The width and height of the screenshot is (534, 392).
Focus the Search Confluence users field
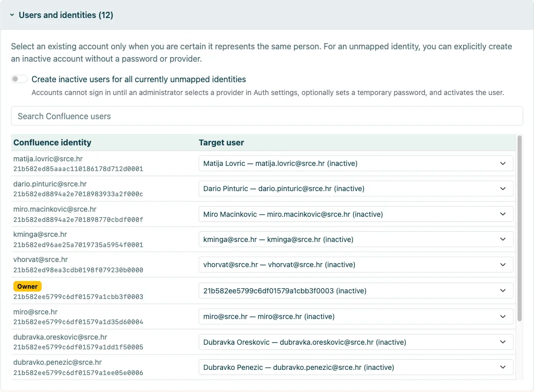[x=267, y=116]
